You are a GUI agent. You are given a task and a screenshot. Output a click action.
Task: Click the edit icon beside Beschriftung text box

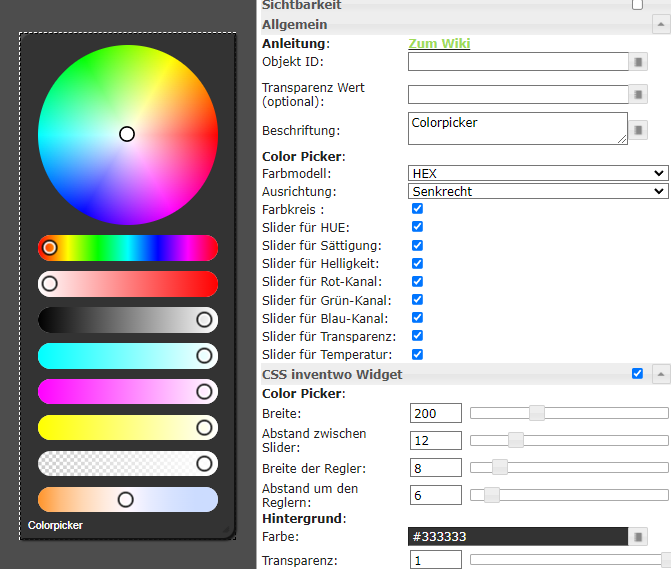(x=638, y=130)
